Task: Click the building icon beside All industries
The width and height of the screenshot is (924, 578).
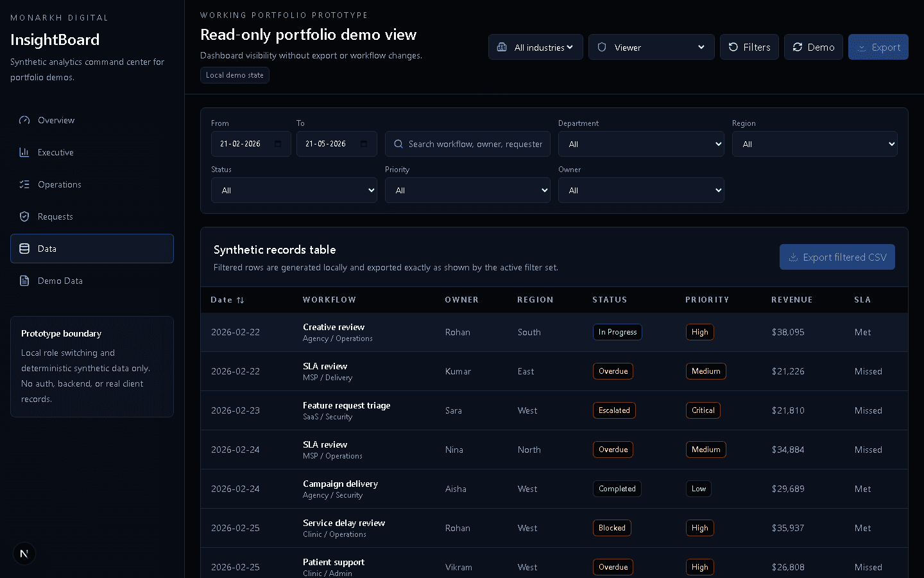Action: pyautogui.click(x=502, y=47)
